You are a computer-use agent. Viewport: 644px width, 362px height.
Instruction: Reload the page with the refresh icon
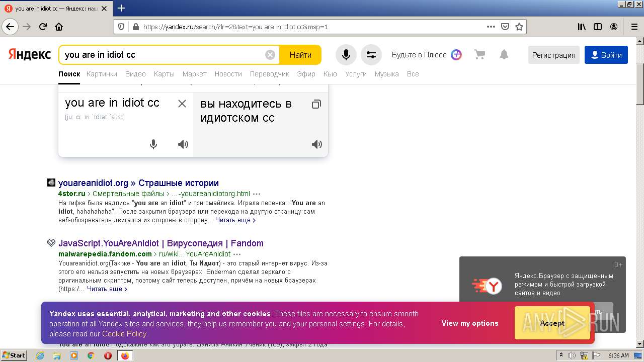coord(43,27)
